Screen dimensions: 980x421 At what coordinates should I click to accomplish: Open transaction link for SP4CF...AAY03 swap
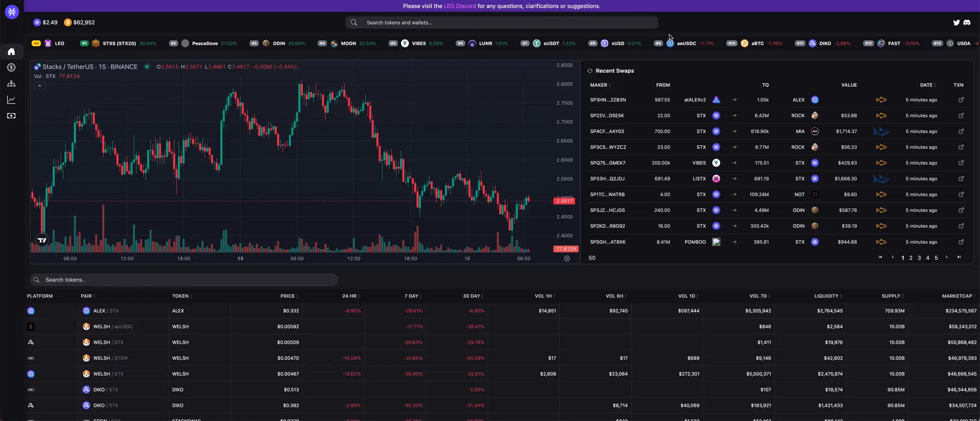tap(961, 131)
